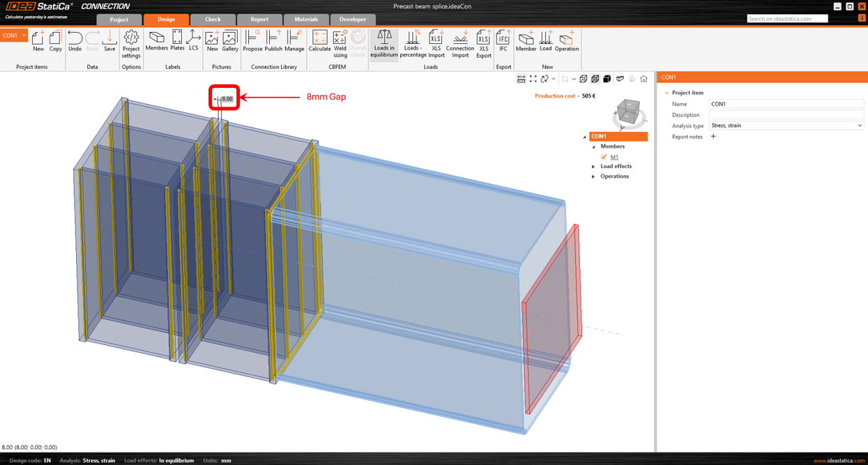Toggle the M1 member checkbox

(604, 157)
